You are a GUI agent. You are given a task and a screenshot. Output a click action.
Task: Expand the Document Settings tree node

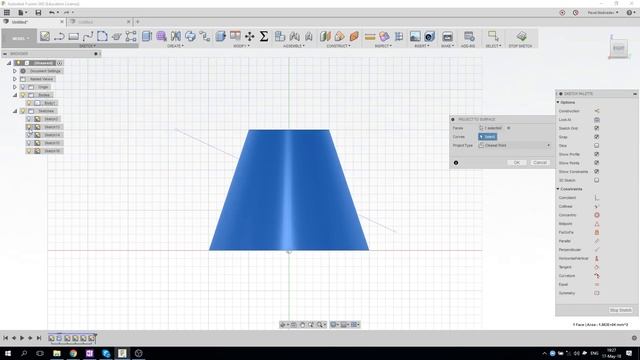click(15, 71)
